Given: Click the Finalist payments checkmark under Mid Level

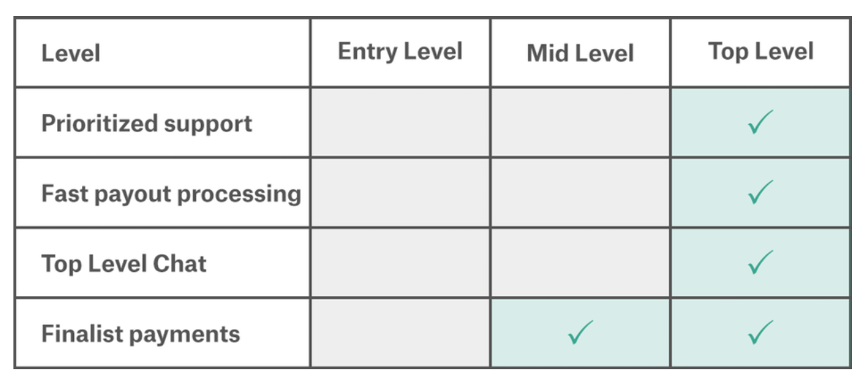Looking at the screenshot, I should tap(580, 333).
